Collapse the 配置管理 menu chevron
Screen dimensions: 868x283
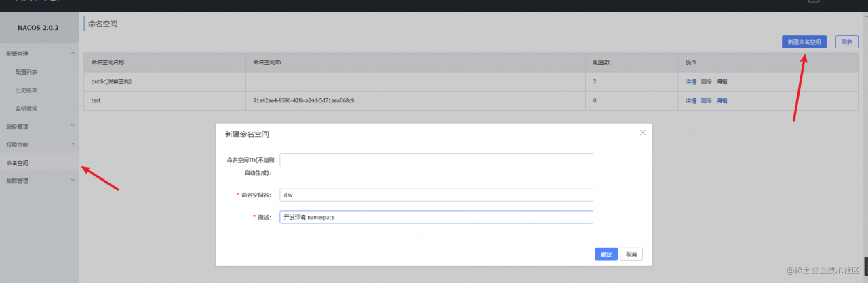point(73,53)
